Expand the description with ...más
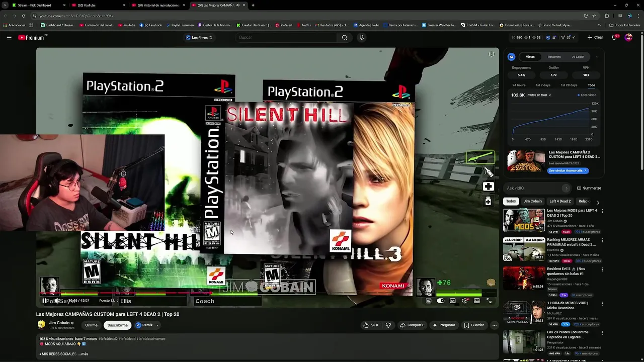This screenshot has height=362, width=644. tap(83, 354)
